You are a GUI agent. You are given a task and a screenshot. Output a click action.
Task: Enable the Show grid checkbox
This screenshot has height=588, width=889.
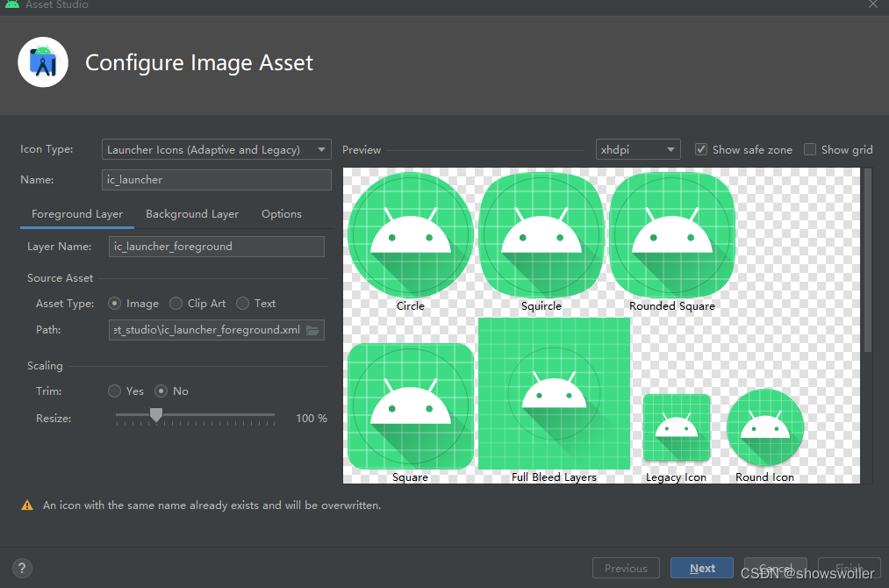pyautogui.click(x=810, y=150)
